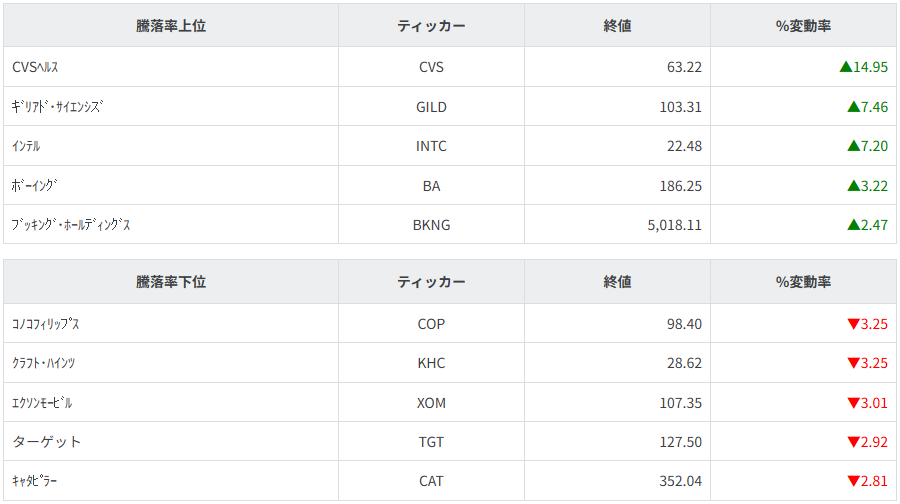Click the red down arrow beside 3.01
Viewport: 900px width, 504px height.
point(853,403)
